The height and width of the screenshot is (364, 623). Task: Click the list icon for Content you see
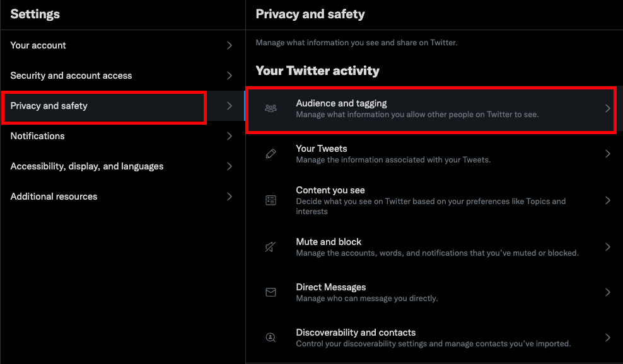point(271,200)
